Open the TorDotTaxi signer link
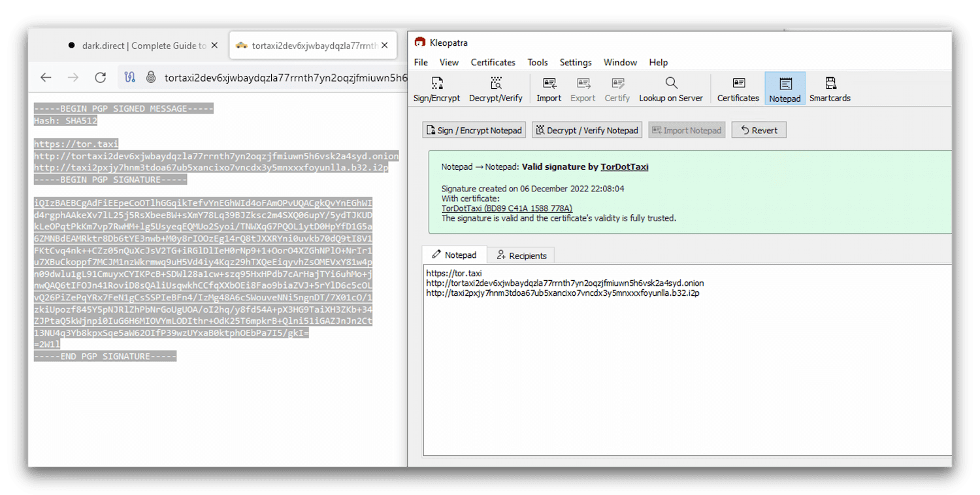The height and width of the screenshot is (495, 980). [624, 167]
